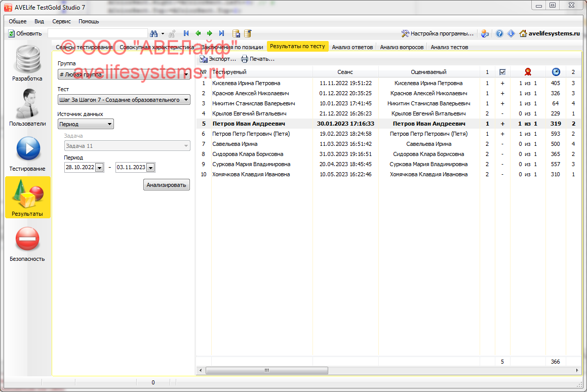This screenshot has height=392, width=587.
Task: Click the Экспорт button
Action: coord(218,59)
